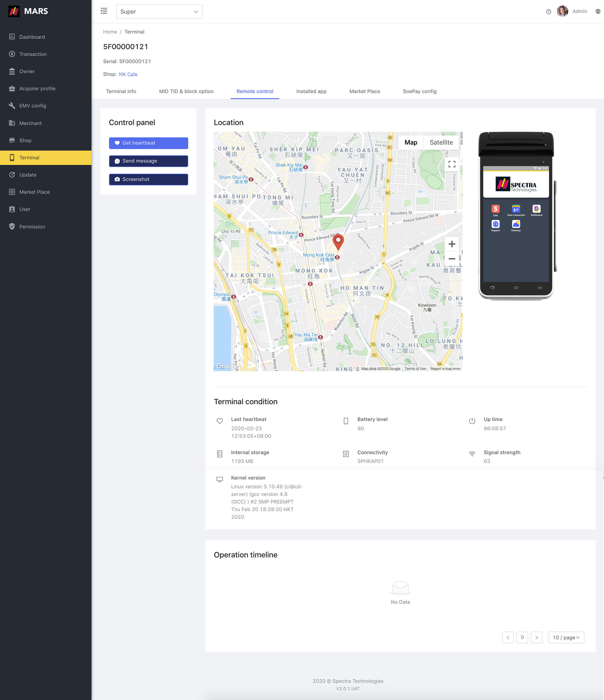
Task: Switch to Installed app tab
Action: (311, 91)
